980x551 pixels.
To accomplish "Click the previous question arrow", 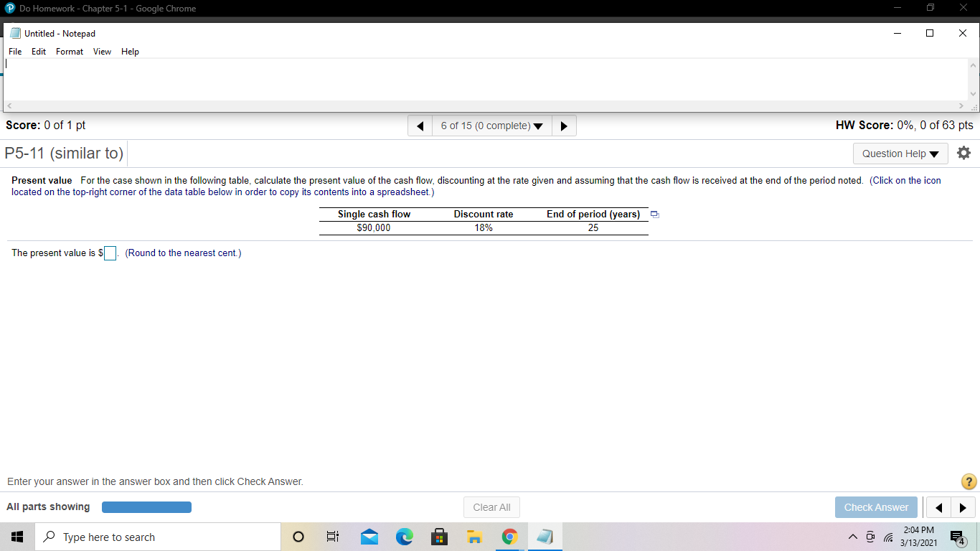I will pyautogui.click(x=420, y=126).
